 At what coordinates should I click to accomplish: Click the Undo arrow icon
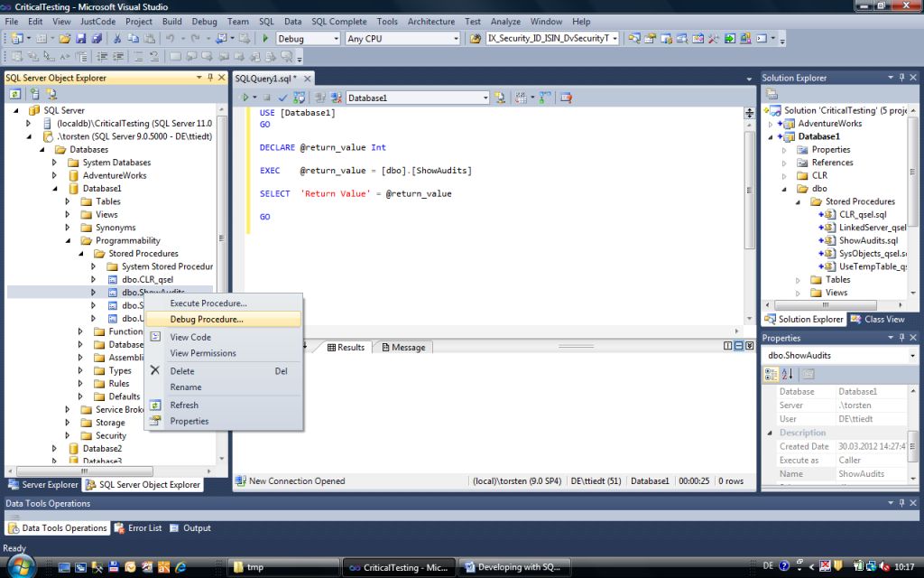click(170, 38)
